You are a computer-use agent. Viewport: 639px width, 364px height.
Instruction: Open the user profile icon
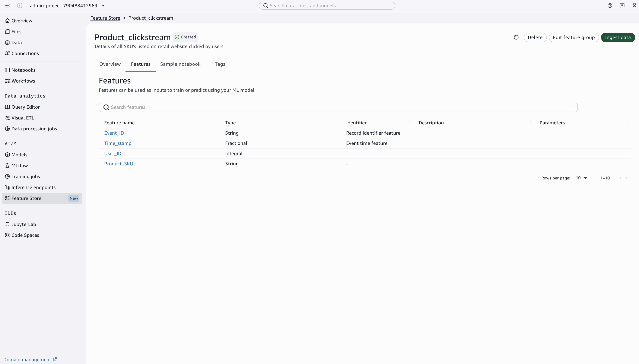634,6
